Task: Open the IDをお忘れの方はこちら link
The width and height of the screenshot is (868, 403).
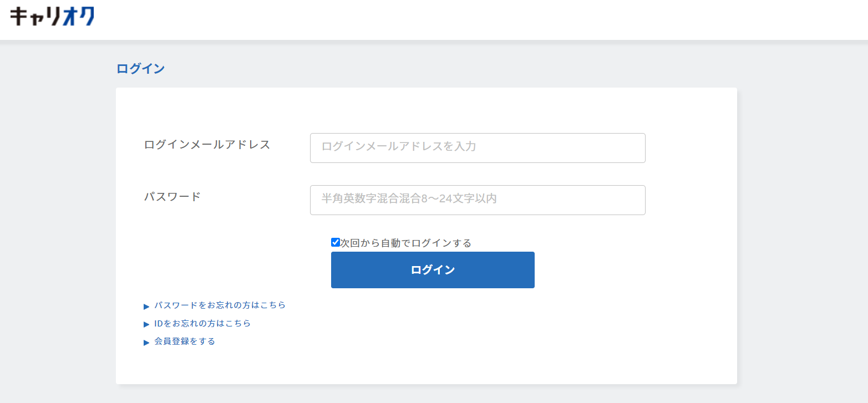Action: pos(202,324)
